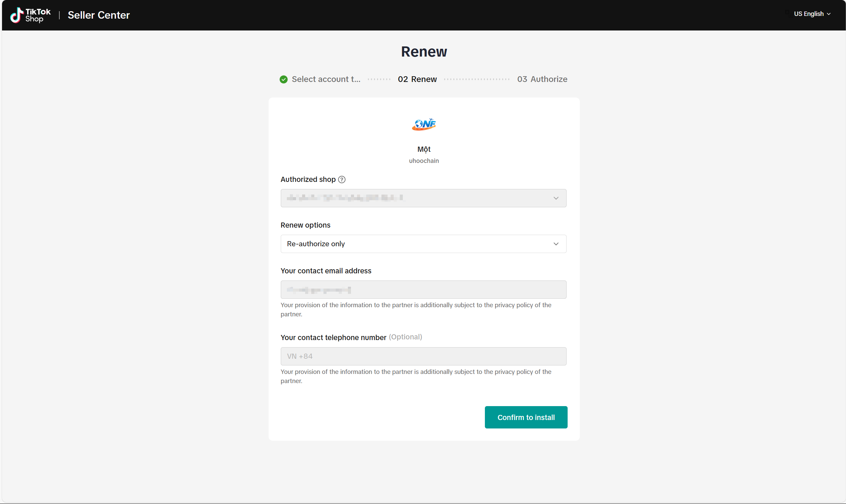This screenshot has height=504, width=846.
Task: Click the ONE partner app logo
Action: [424, 124]
